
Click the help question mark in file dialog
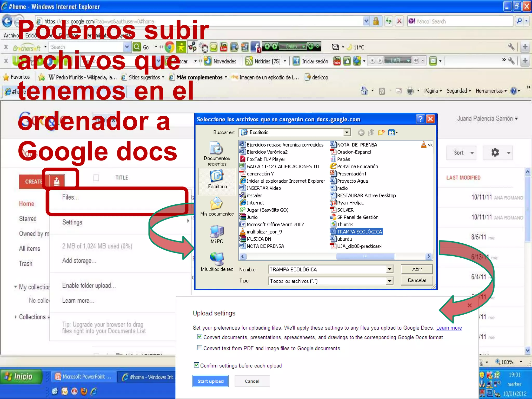(420, 119)
